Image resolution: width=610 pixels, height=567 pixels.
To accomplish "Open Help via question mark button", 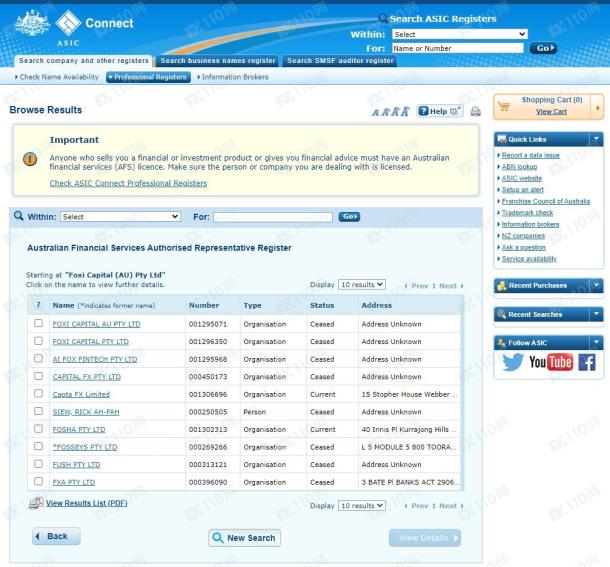I will coord(440,111).
